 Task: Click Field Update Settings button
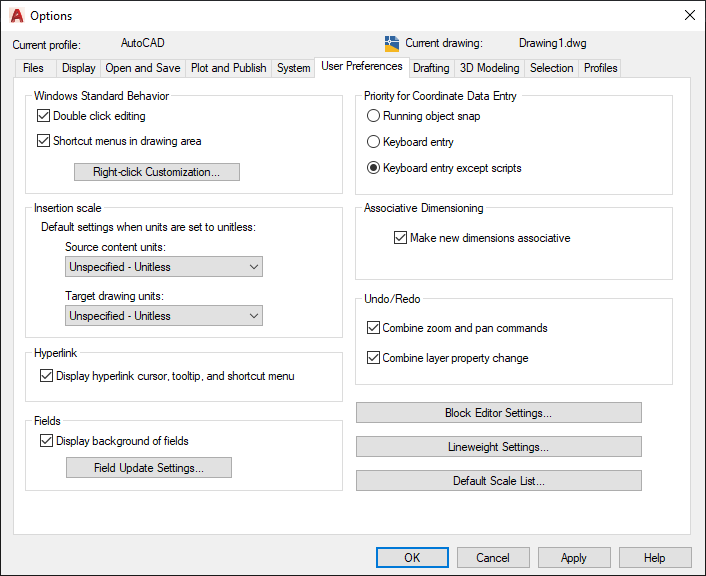tap(149, 468)
